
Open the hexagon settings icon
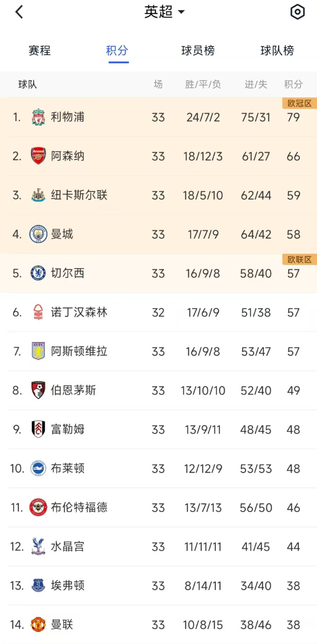tap(297, 12)
